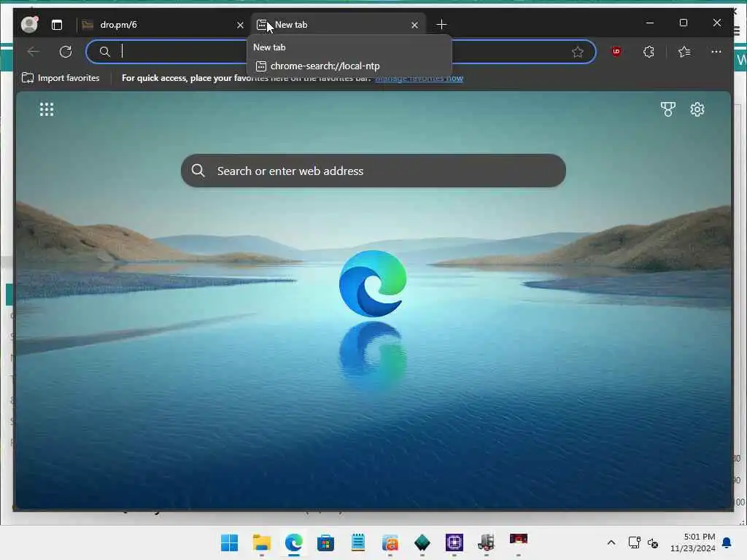
Task: Minimize the Edge window
Action: [x=650, y=23]
